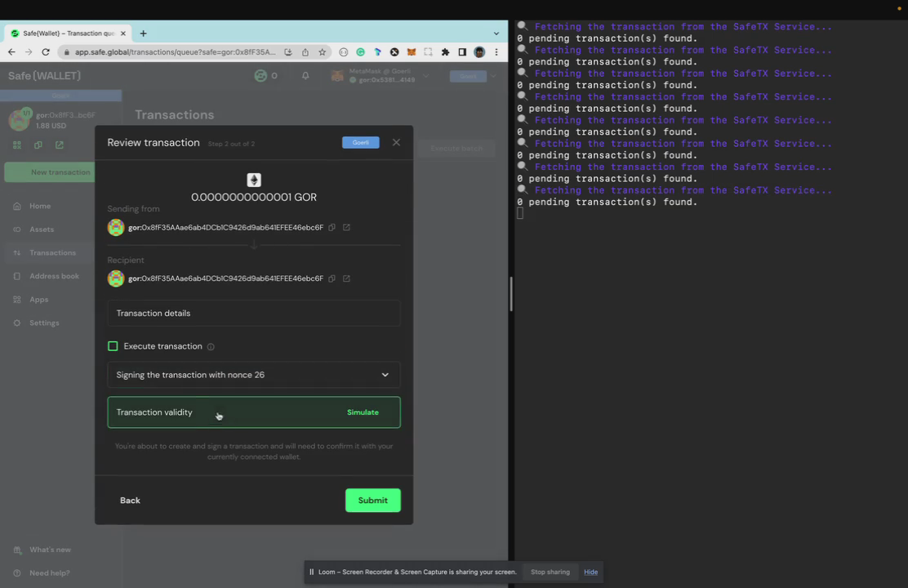Click the browser address bar URL
The width and height of the screenshot is (908, 588).
point(175,52)
